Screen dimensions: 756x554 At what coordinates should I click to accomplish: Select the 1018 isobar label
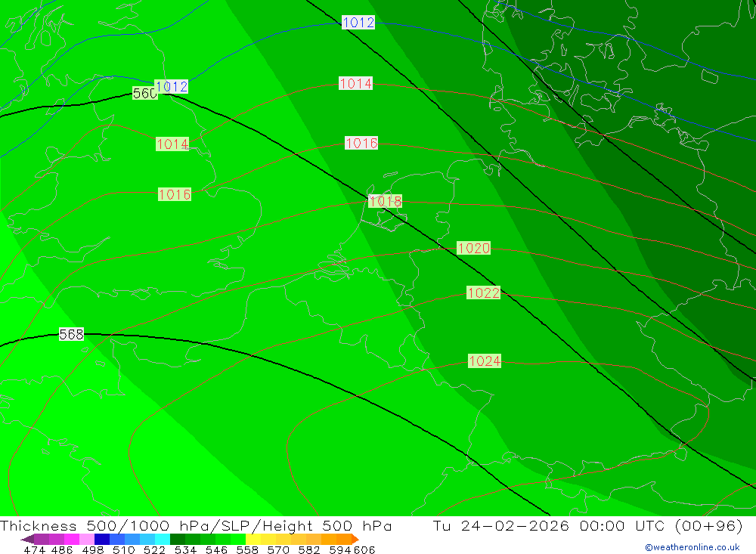pyautogui.click(x=385, y=201)
